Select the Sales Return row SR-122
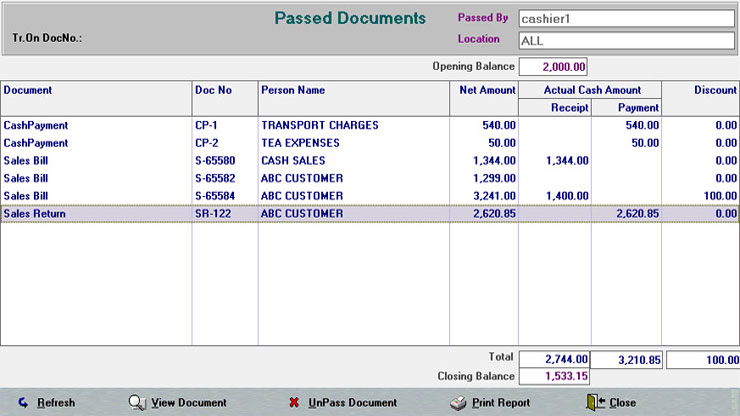The height and width of the screenshot is (416, 740). coord(370,213)
